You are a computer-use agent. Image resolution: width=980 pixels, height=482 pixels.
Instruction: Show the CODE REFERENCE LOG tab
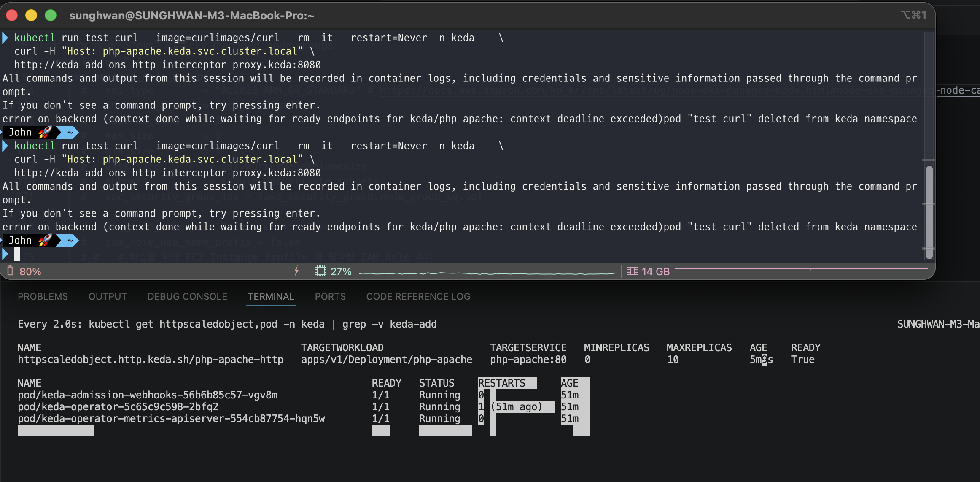(x=418, y=296)
